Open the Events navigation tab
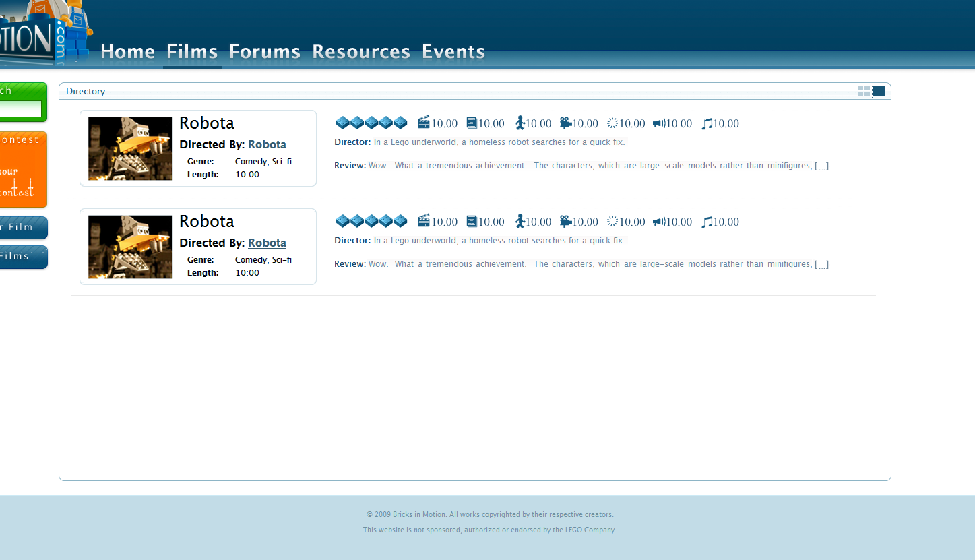 453,52
